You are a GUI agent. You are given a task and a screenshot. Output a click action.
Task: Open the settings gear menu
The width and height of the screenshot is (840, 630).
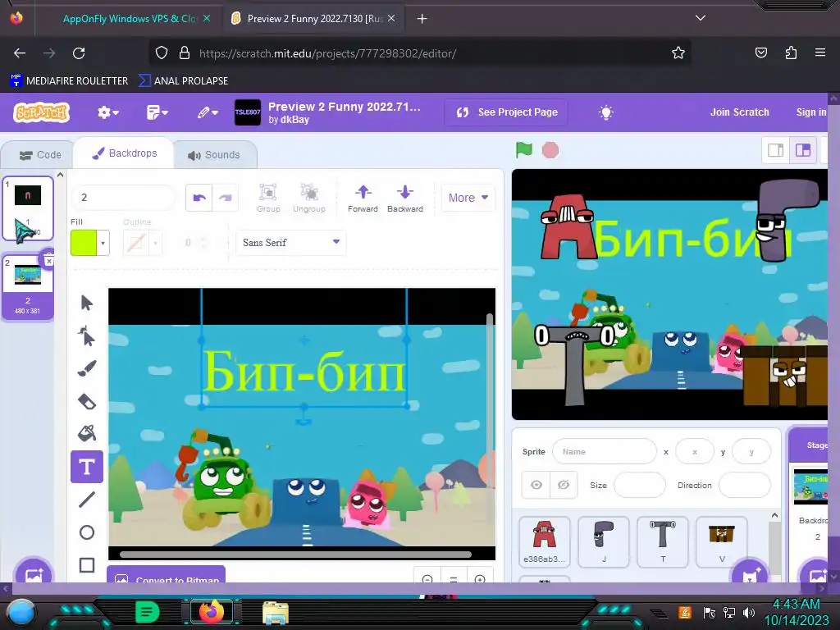click(107, 112)
